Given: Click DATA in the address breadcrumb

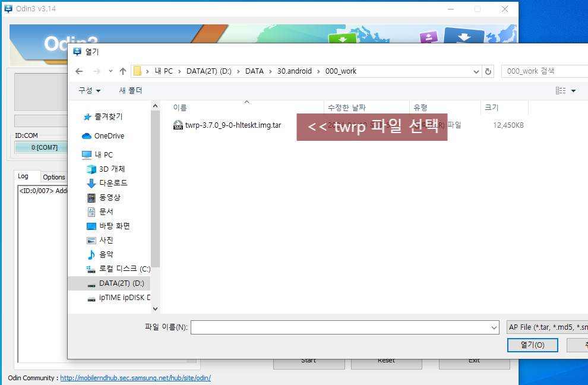Looking at the screenshot, I should coord(254,71).
